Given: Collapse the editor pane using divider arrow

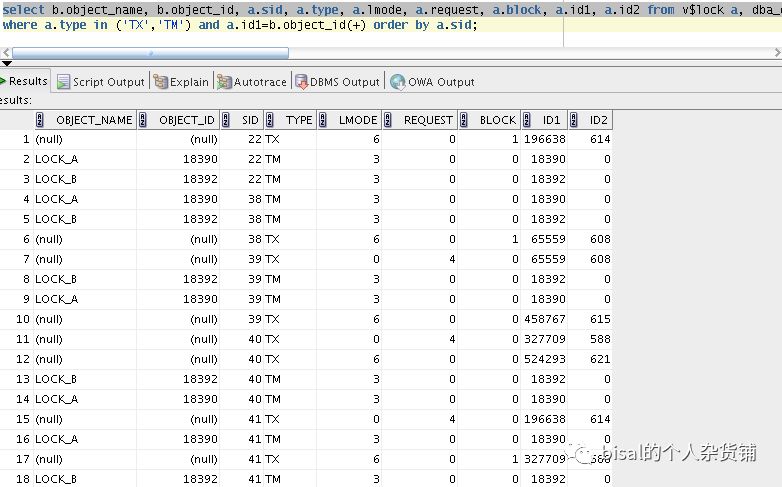Looking at the screenshot, I should point(7,63).
